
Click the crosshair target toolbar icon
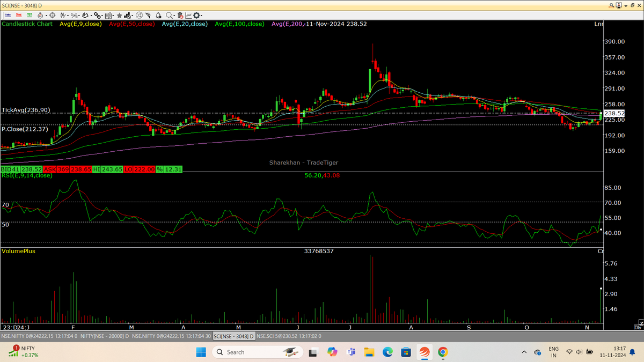point(52,16)
